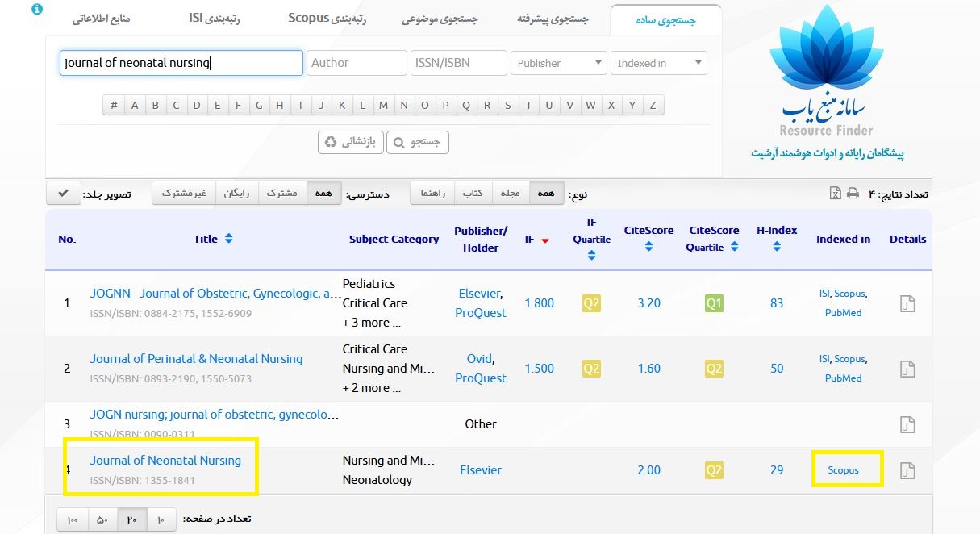Open JOGN nursing title link
Viewport: 980px width, 534px height.
click(x=215, y=414)
